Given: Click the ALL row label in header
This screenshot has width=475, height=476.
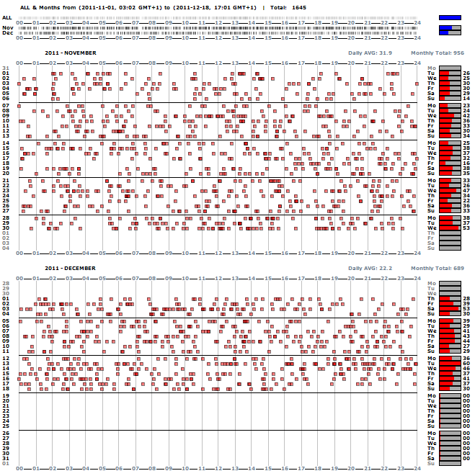Looking at the screenshot, I should pos(6,17).
